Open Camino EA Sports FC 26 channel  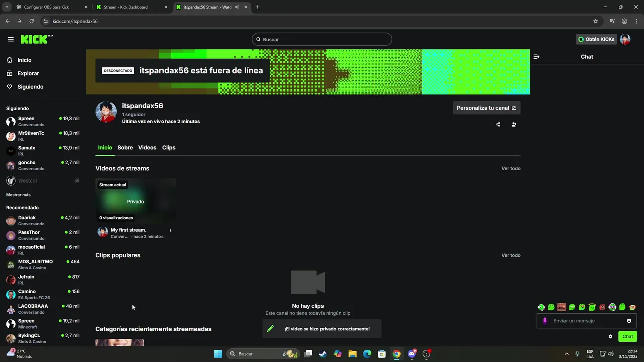tap(43, 294)
